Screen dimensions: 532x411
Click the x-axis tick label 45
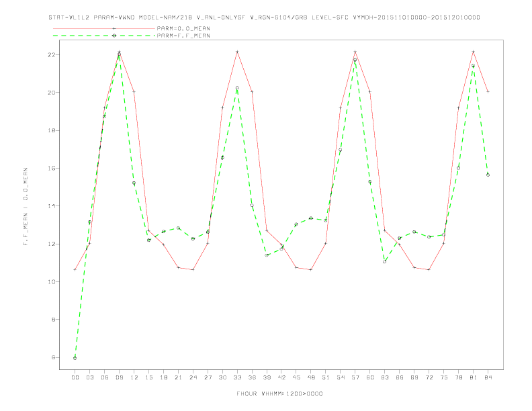click(x=296, y=377)
